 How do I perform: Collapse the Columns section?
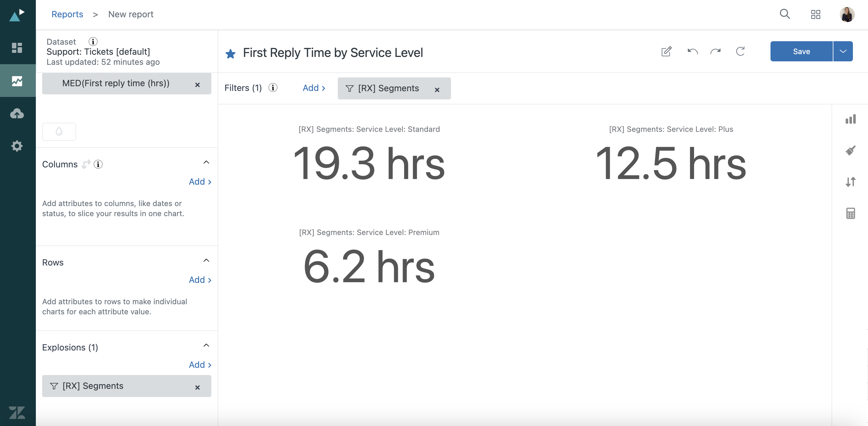click(207, 162)
